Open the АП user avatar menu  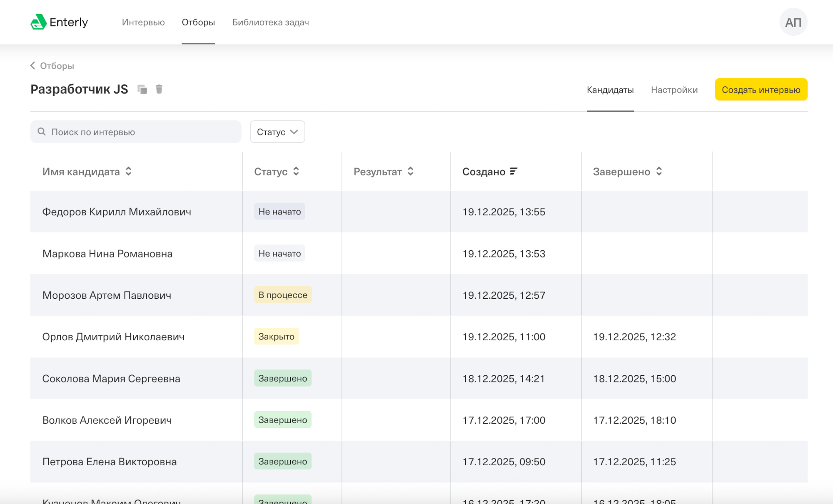click(793, 22)
